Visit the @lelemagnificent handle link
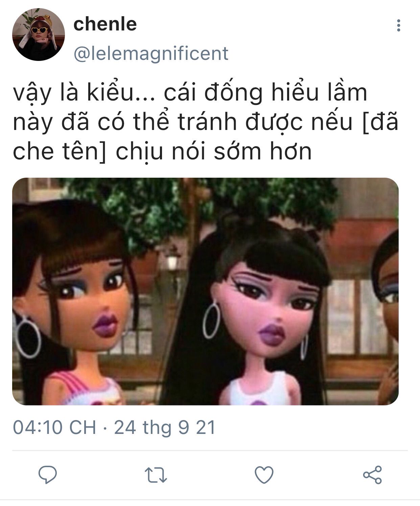 151,54
